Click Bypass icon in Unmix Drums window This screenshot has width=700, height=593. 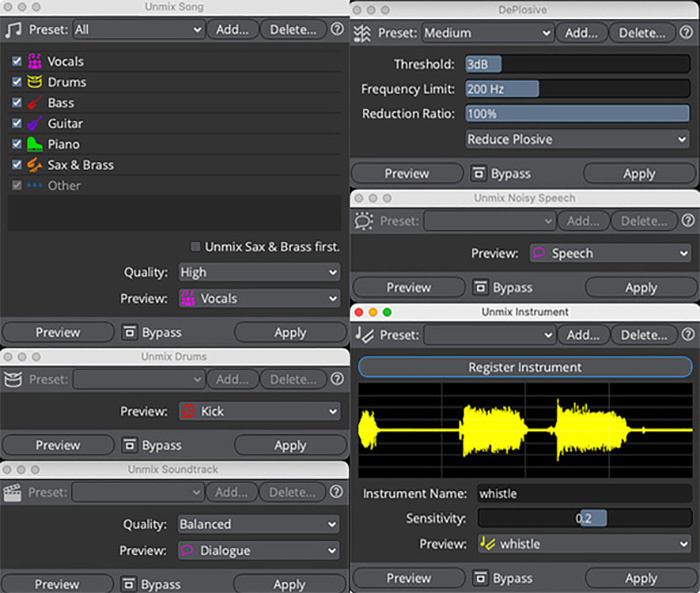tap(129, 445)
